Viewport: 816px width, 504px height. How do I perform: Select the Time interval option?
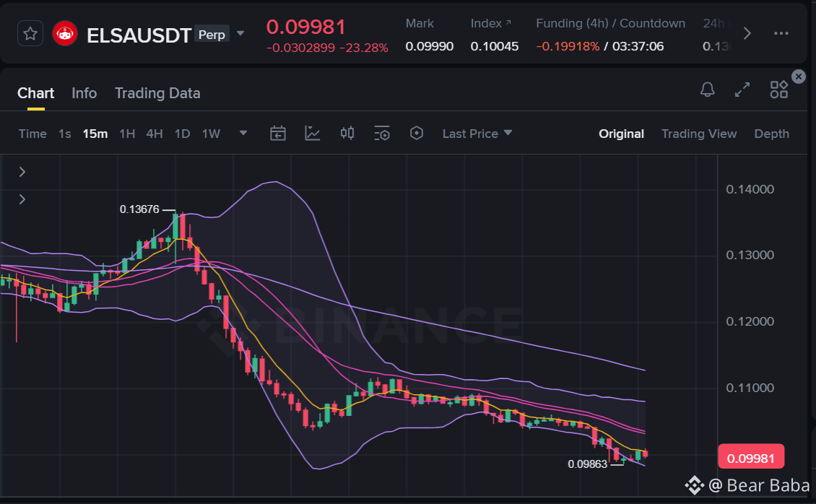(32, 134)
